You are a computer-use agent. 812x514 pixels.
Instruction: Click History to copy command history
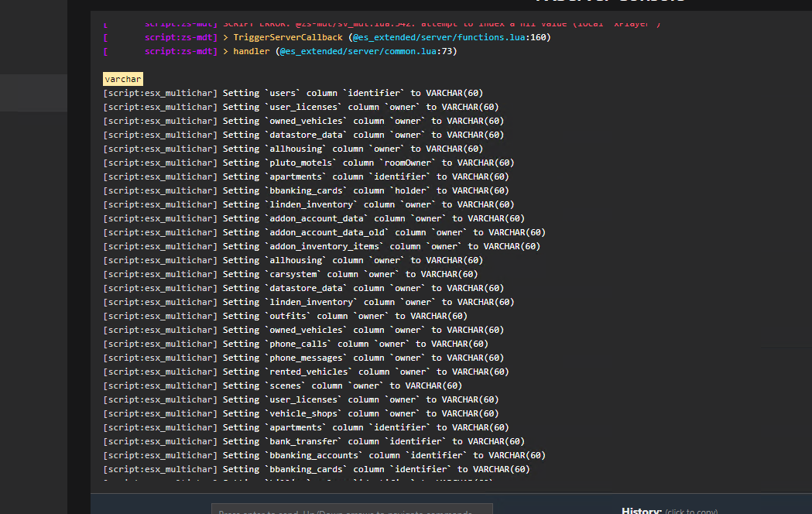coord(641,509)
